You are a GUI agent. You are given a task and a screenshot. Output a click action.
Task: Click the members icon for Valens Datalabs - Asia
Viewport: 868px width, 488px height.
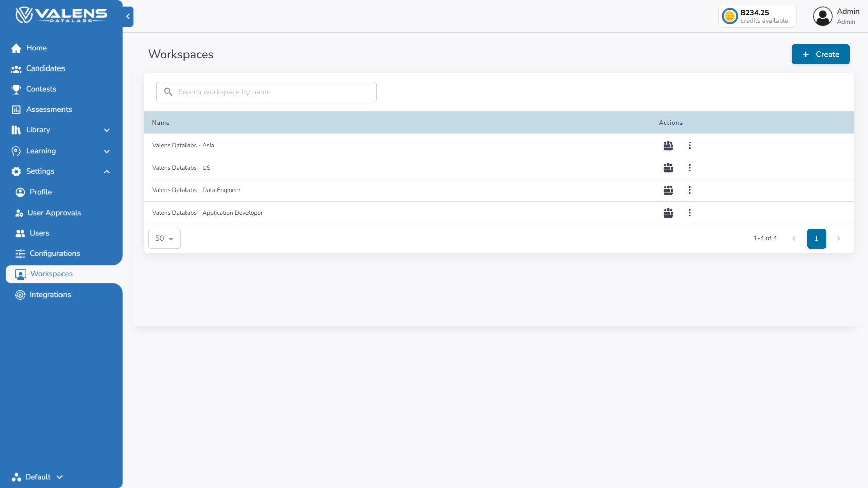tap(668, 145)
